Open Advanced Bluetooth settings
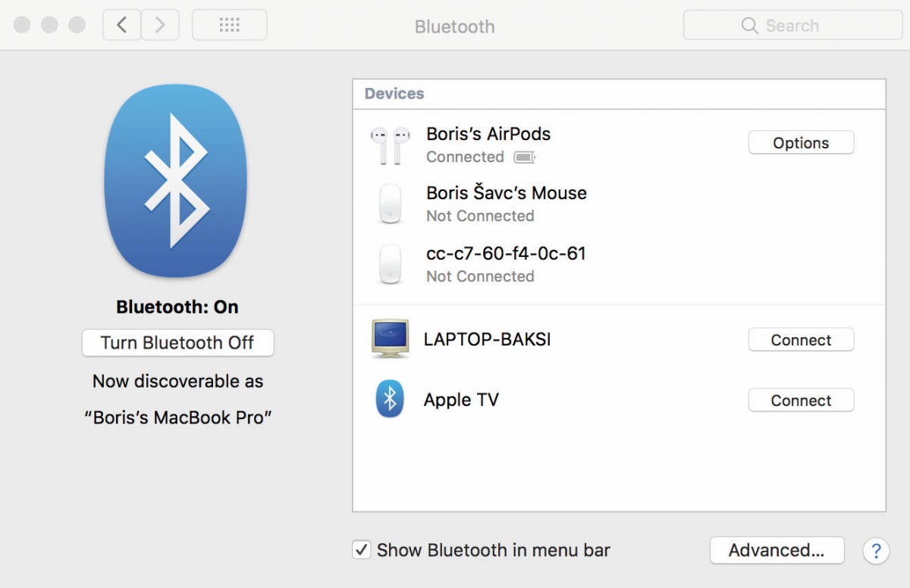The image size is (910, 588). [777, 550]
